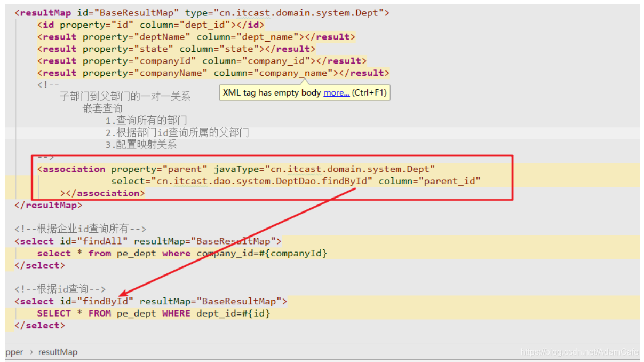
Task: Click the javaType value in the association tag
Action: (x=350, y=169)
